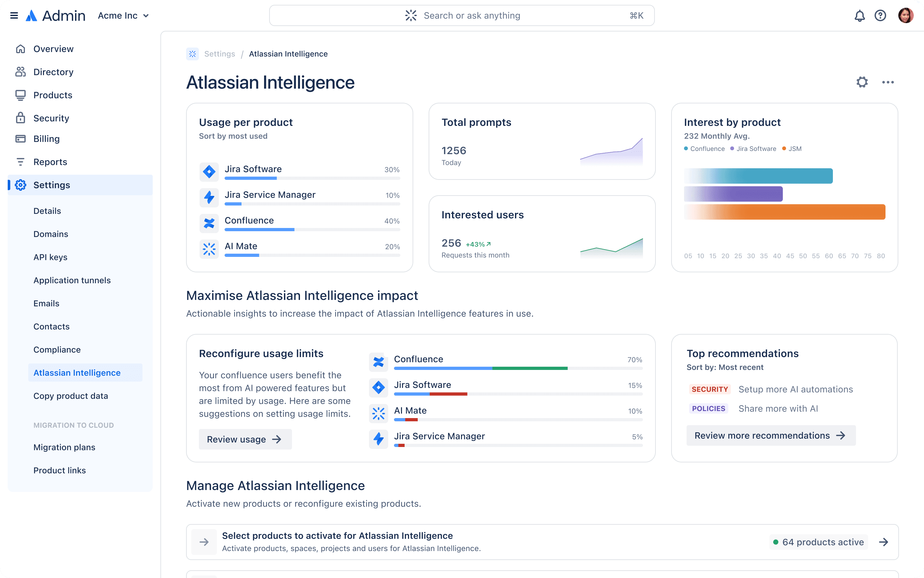The width and height of the screenshot is (924, 578).
Task: Click the orange JSM interest bar
Action: pyautogui.click(x=785, y=212)
